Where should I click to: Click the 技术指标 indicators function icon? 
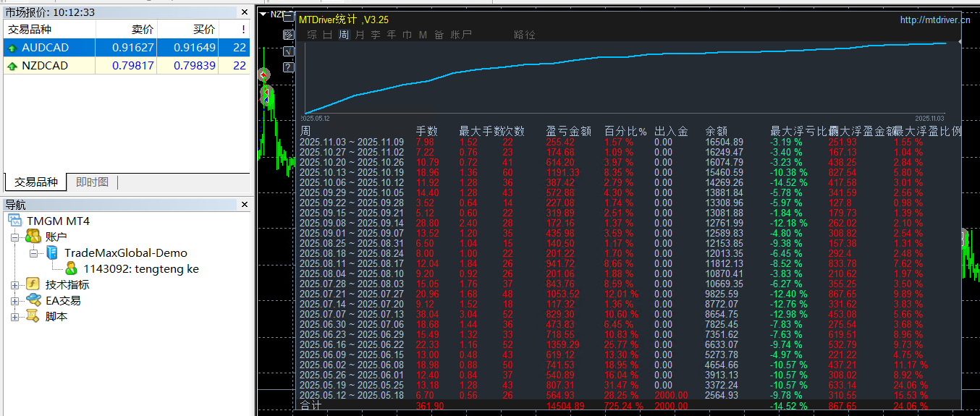(x=33, y=284)
